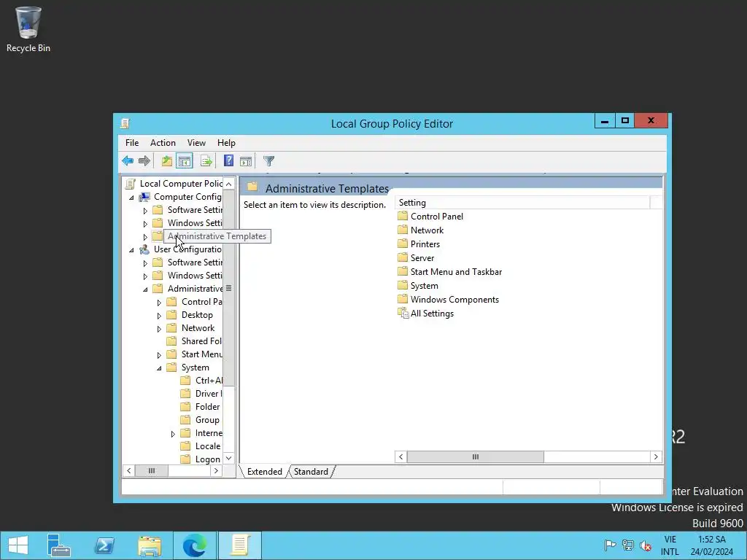Select the Folder Redirection tree item

coord(201,407)
